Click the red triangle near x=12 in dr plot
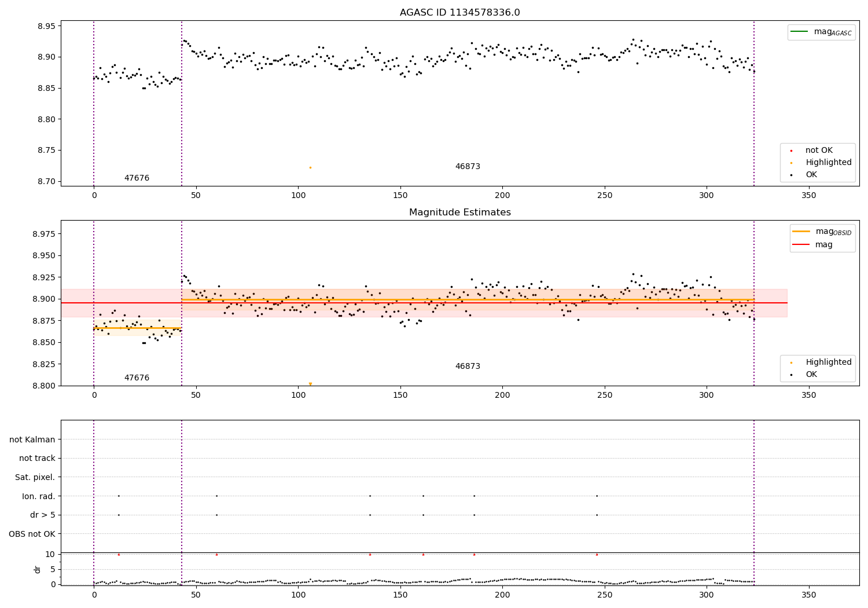Screen dimensions: 868x608 click(119, 554)
